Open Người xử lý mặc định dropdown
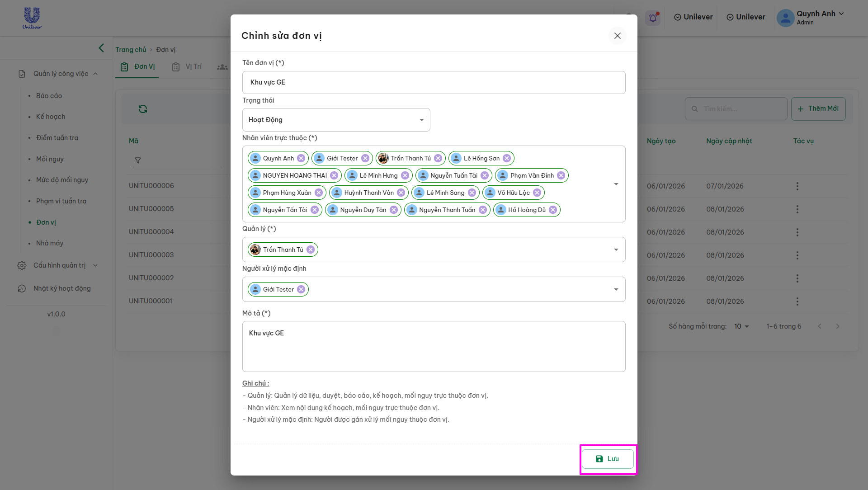 616,289
